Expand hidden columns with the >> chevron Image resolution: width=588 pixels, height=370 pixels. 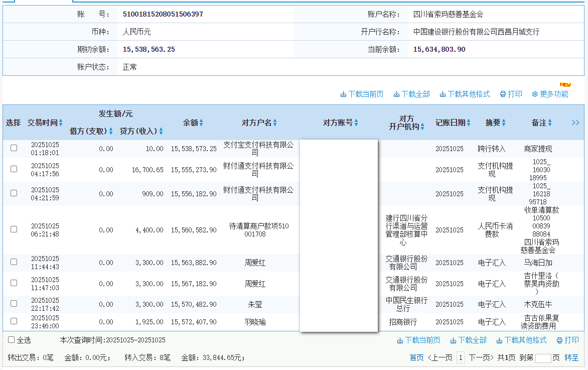pos(575,122)
